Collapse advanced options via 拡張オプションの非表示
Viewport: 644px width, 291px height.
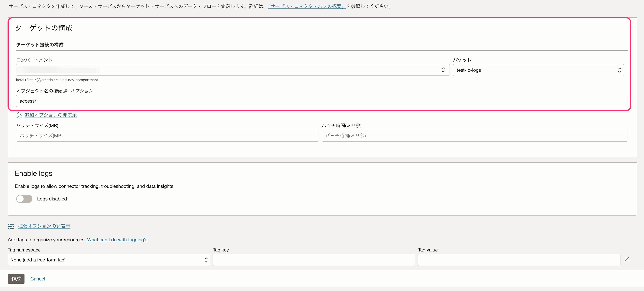[44, 226]
